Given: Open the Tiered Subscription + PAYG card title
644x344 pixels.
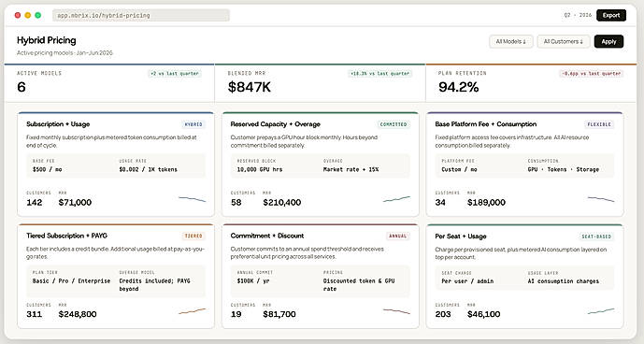Looking at the screenshot, I should [x=66, y=236].
